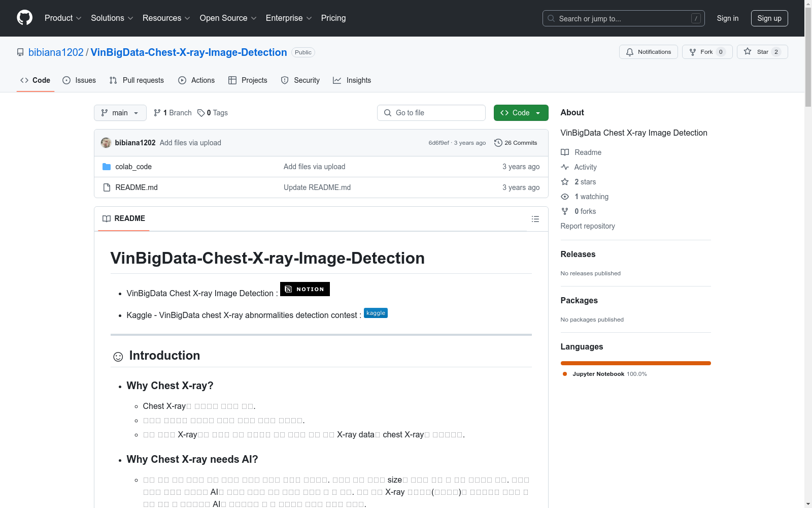The width and height of the screenshot is (812, 508).
Task: Click the kaggle badge
Action: tap(376, 313)
